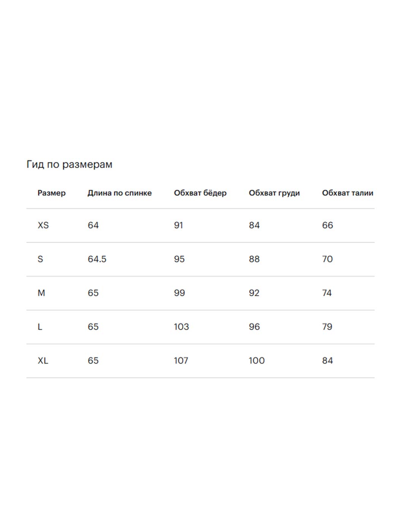Click waist measurement 66 in XS row
The width and height of the screenshot is (399, 532).
[x=327, y=225]
